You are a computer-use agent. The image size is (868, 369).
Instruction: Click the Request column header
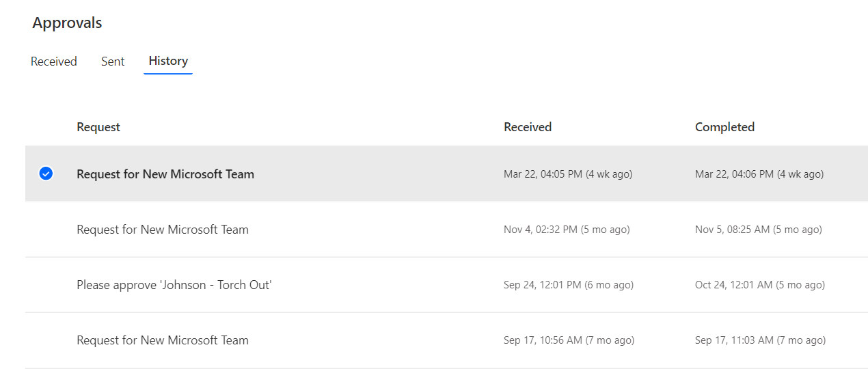click(98, 127)
